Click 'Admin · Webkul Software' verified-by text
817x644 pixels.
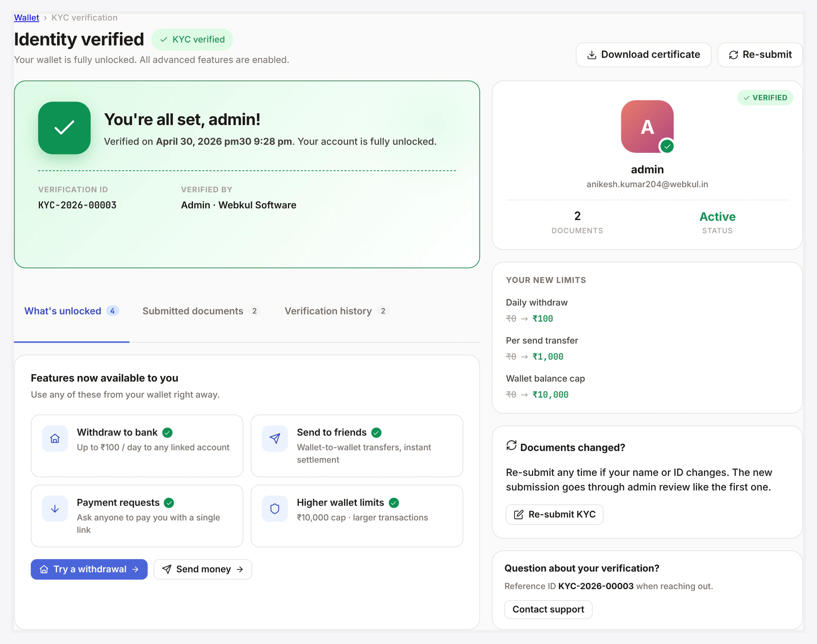[239, 205]
